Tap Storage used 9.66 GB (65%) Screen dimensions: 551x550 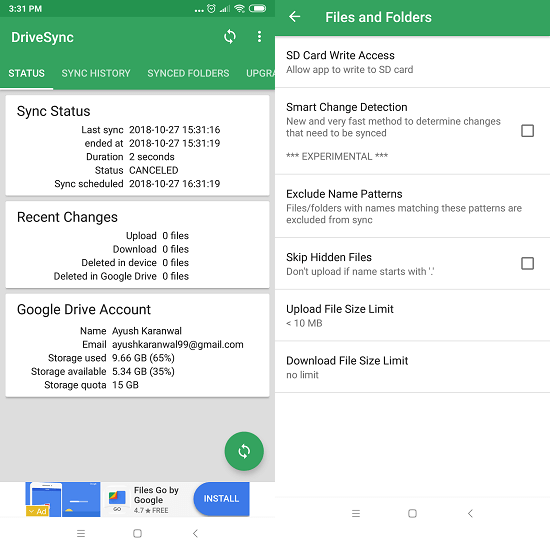pyautogui.click(x=143, y=358)
